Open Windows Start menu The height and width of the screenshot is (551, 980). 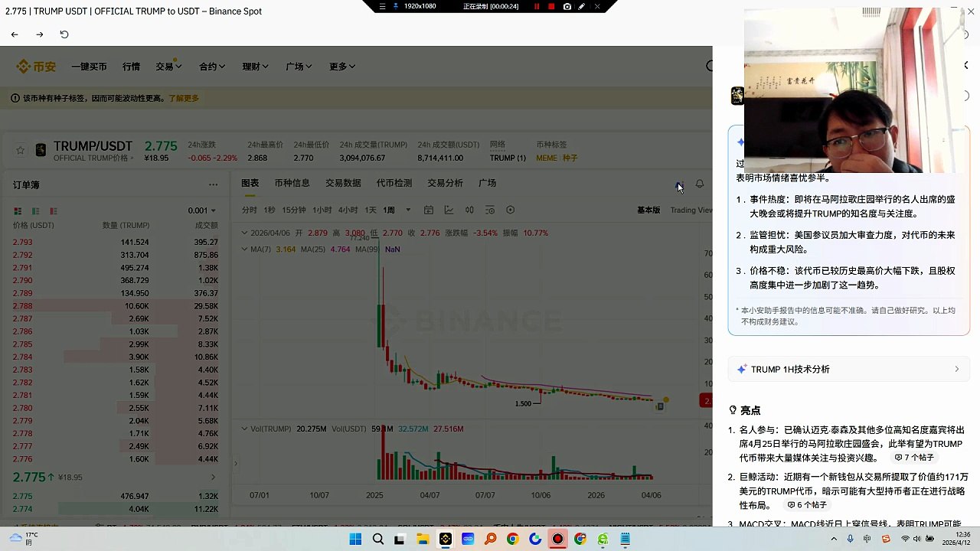(x=355, y=539)
